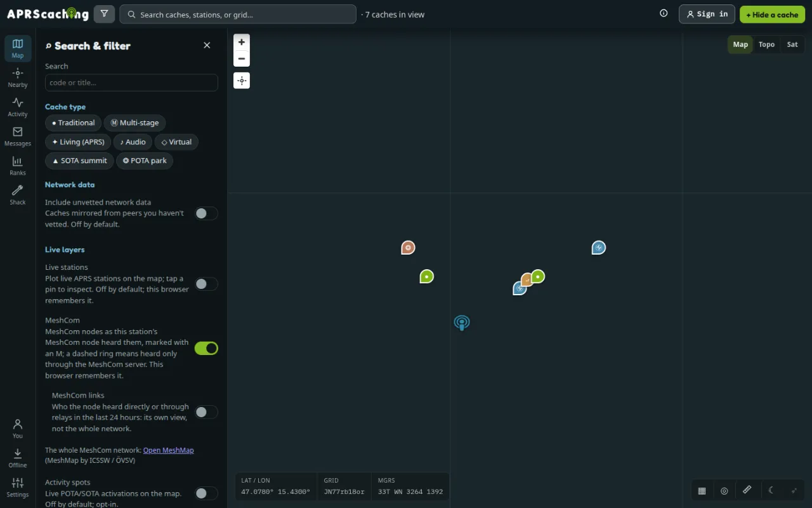Click the filter funnel button

[104, 14]
